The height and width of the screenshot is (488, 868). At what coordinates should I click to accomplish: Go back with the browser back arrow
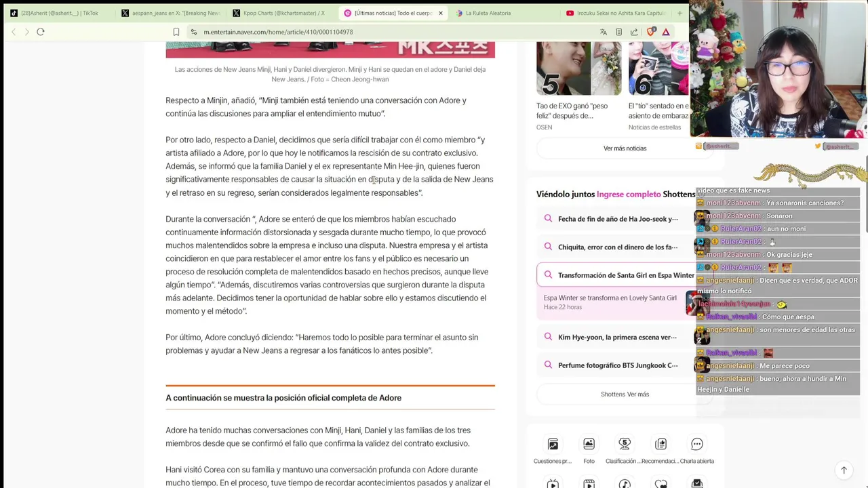click(14, 32)
